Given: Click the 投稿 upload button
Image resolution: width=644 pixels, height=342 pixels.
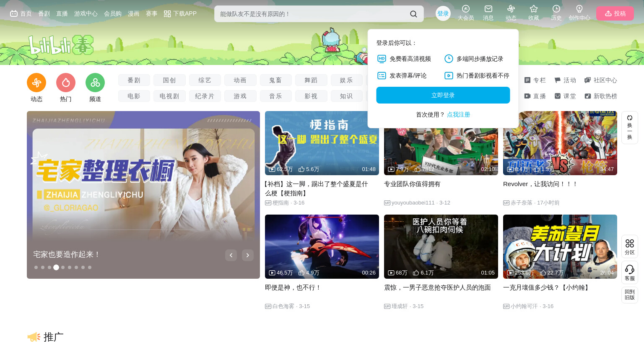Looking at the screenshot, I should [x=615, y=13].
